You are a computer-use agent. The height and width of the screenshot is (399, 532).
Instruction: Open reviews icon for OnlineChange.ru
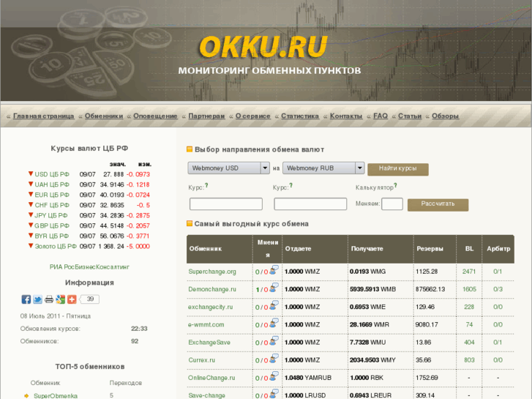coord(274,376)
